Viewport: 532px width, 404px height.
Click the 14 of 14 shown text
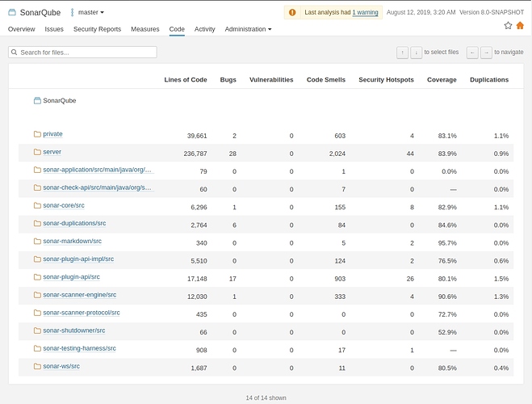pyautogui.click(x=266, y=398)
